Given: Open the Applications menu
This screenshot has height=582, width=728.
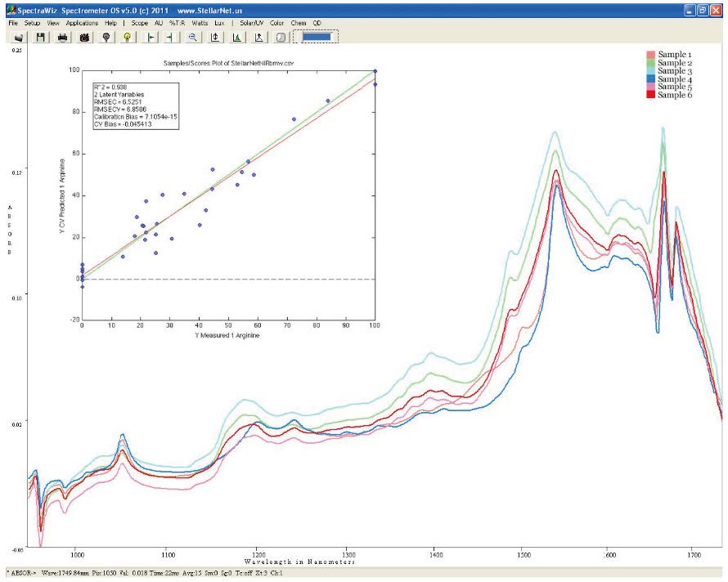Looking at the screenshot, I should pos(82,24).
